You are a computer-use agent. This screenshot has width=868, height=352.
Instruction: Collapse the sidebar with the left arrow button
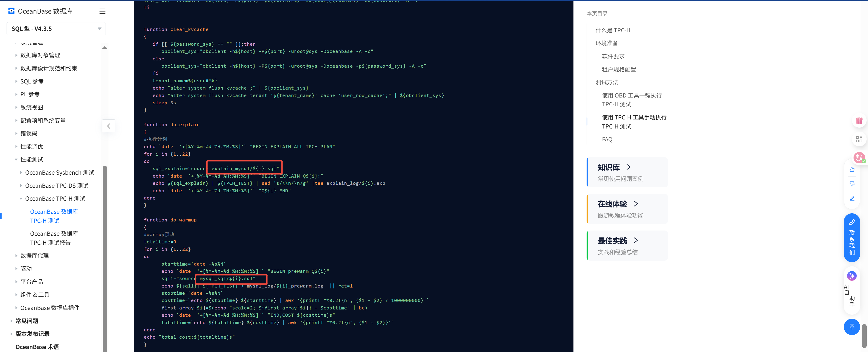[x=108, y=126]
